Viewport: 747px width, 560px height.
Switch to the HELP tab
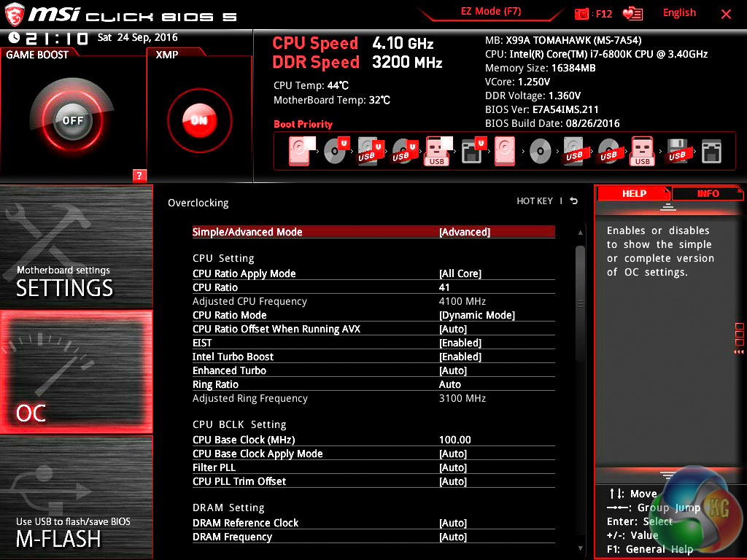634,193
